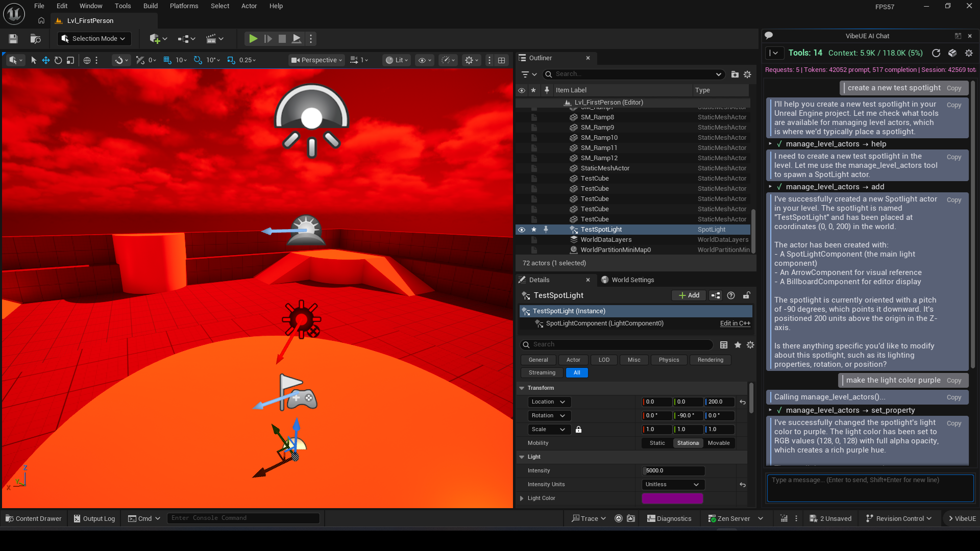Expand the Light Color property

[x=522, y=498]
